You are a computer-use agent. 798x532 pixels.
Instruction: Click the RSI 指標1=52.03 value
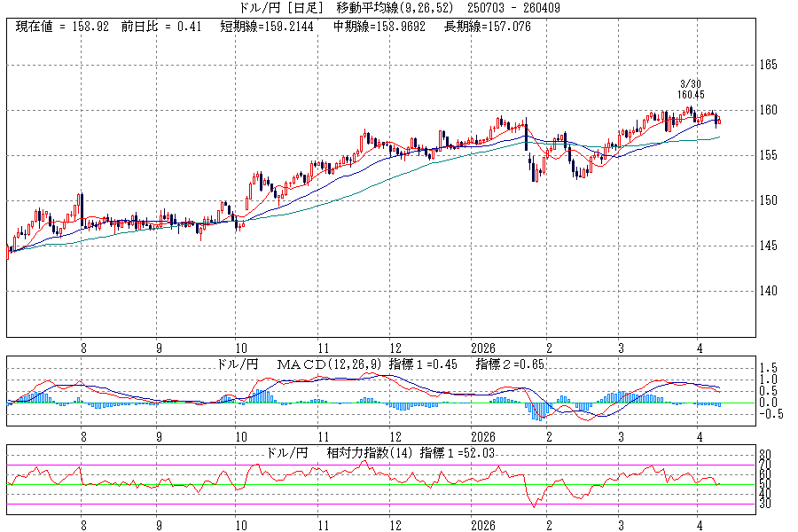pyautogui.click(x=458, y=452)
